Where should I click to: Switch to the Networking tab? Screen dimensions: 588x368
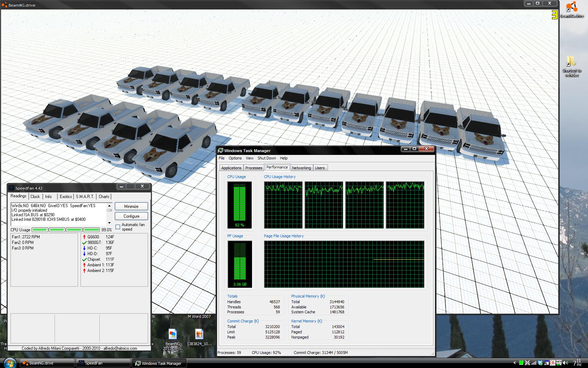click(x=301, y=168)
